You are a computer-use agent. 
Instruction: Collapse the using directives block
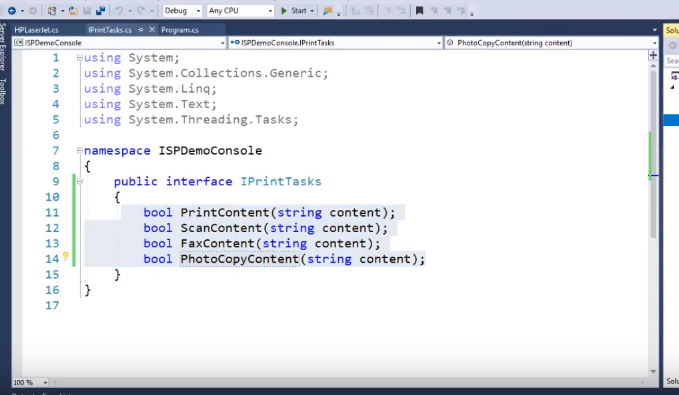(x=79, y=58)
